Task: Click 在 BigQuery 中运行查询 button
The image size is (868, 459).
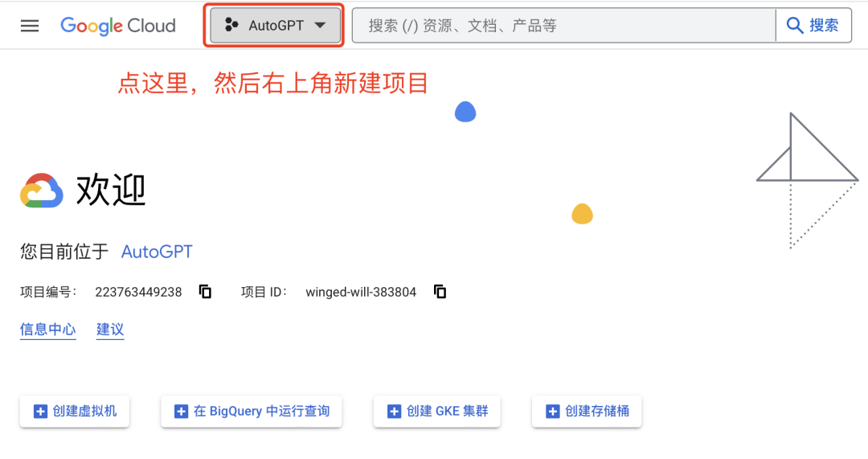Action: coord(252,412)
